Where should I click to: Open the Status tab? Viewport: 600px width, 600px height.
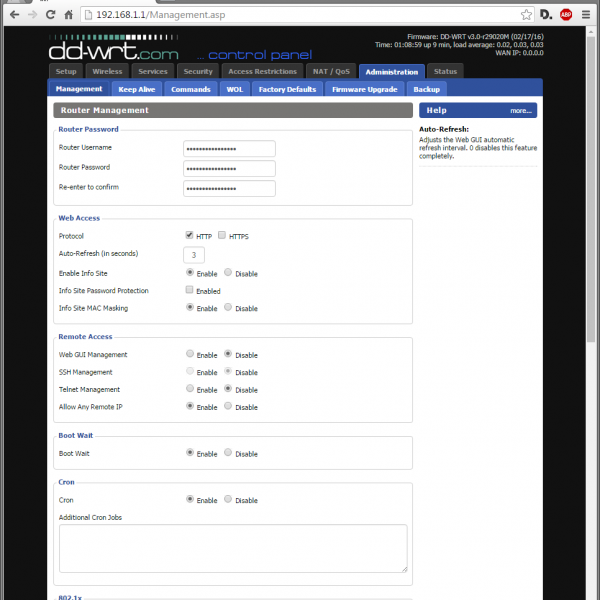[446, 72]
